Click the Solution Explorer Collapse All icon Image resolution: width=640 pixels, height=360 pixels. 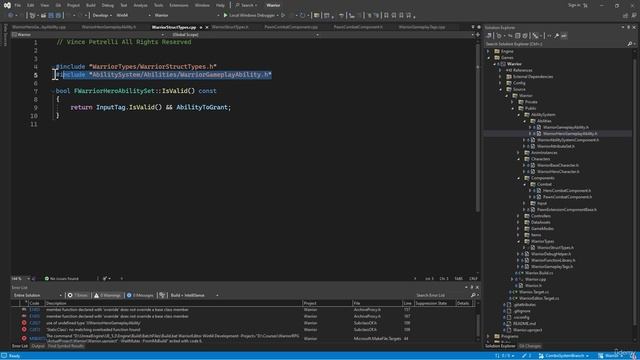tap(518, 36)
